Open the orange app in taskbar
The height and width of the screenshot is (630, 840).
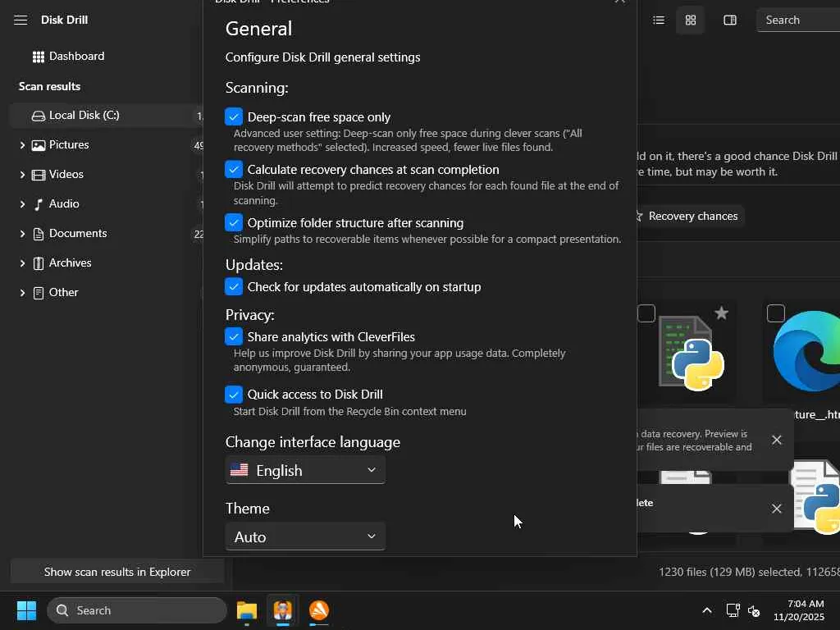pos(319,610)
